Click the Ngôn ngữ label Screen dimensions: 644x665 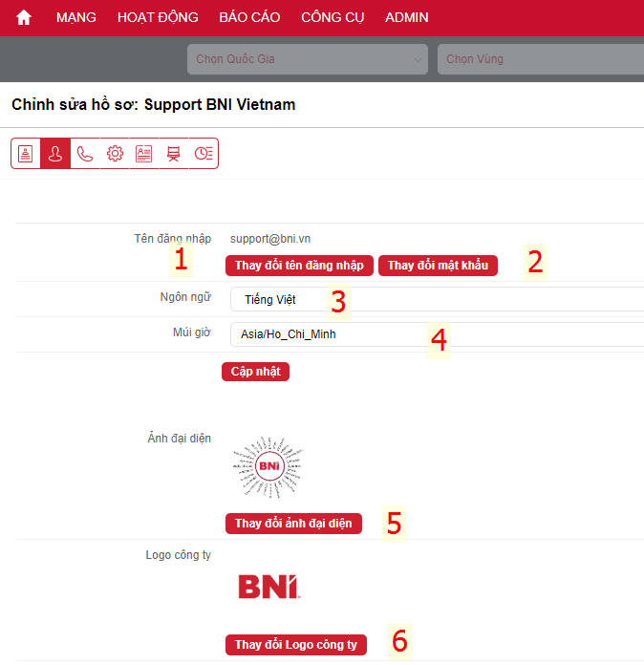[x=185, y=297]
